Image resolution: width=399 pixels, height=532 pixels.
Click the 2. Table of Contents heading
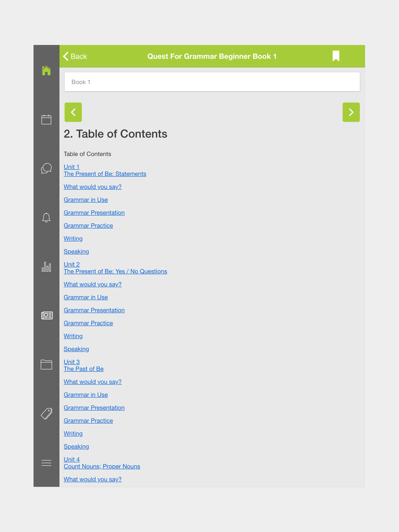[x=116, y=134]
